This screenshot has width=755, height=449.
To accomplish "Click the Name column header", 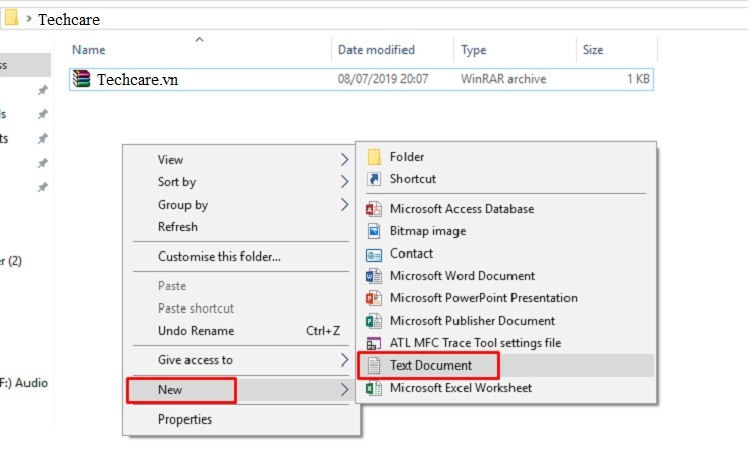I will 89,50.
